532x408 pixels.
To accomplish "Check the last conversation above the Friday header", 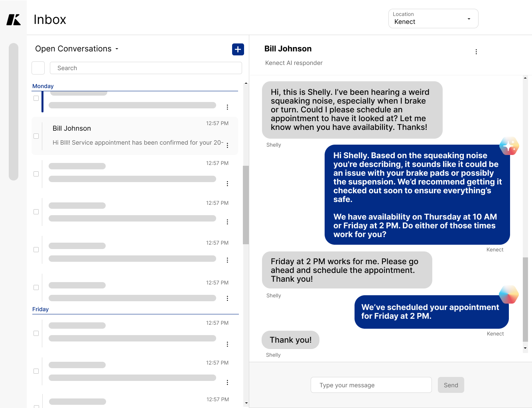I will click(36, 288).
